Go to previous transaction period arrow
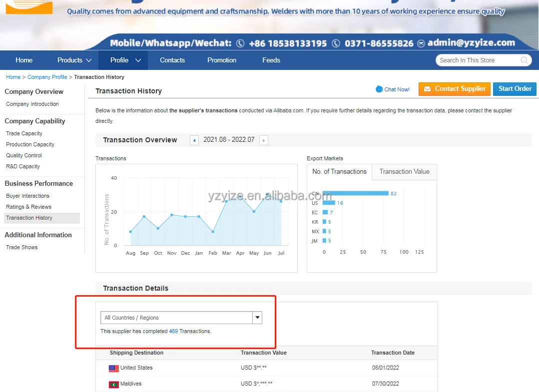 coord(194,140)
